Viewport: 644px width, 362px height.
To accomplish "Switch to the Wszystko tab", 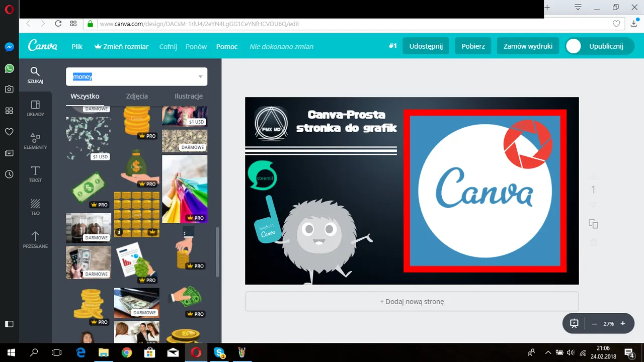I will point(85,96).
